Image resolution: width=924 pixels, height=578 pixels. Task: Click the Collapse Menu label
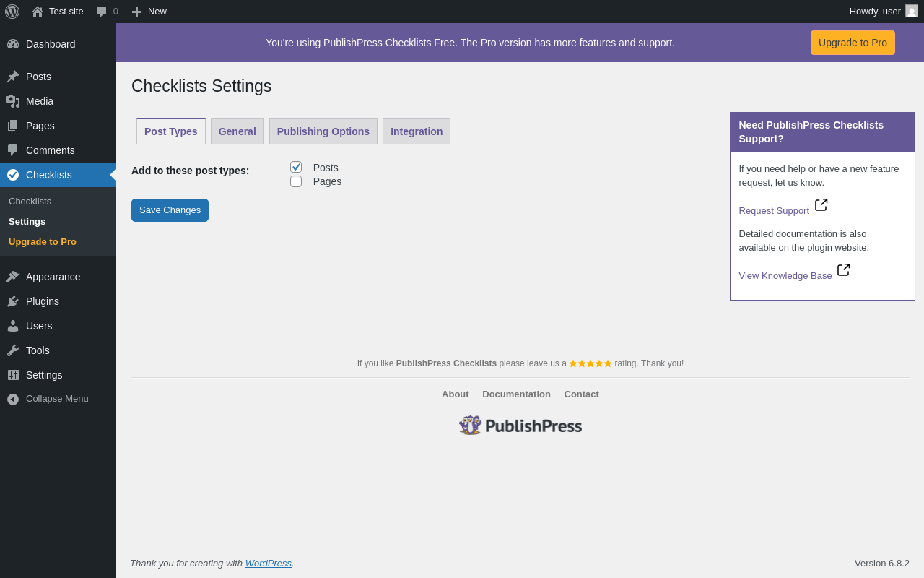57,399
